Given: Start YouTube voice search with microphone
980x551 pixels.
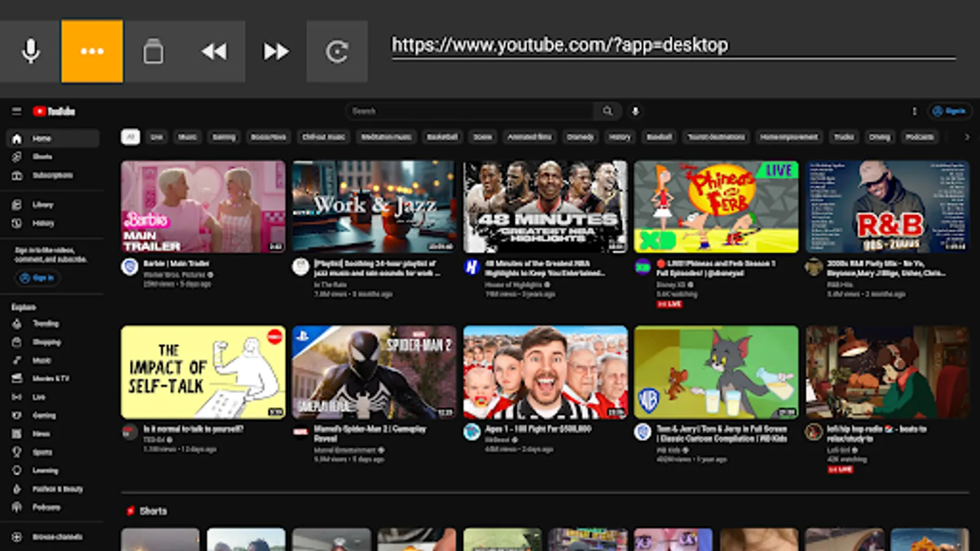Looking at the screenshot, I should 635,111.
